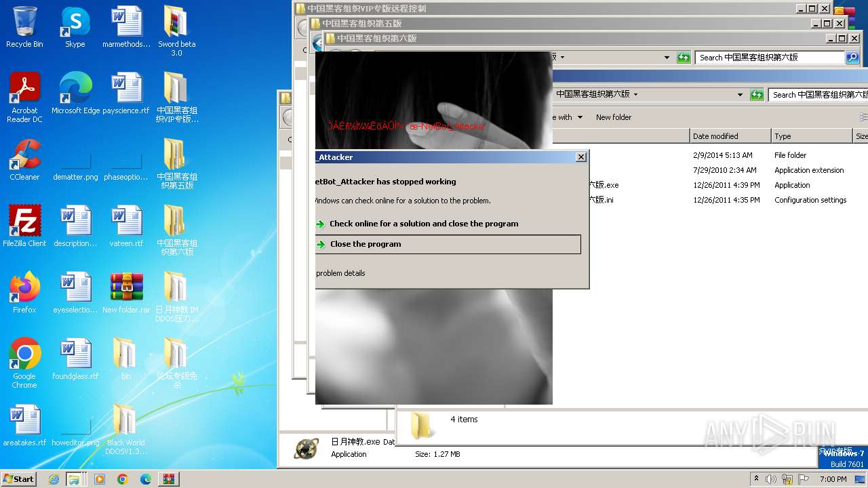Click New folder in Explorer toolbar
Viewport: 868px width, 488px height.
[x=614, y=117]
